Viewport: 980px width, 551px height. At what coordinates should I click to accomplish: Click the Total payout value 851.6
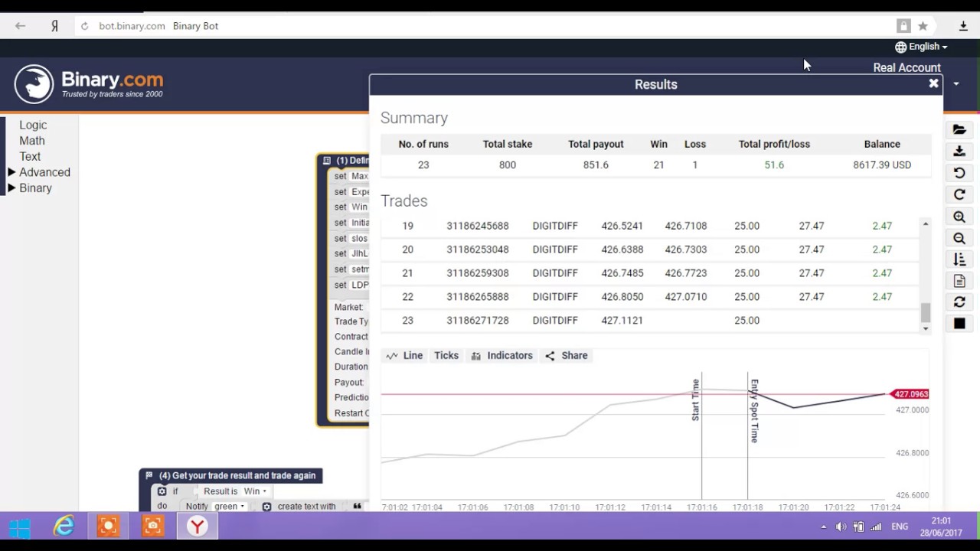click(596, 165)
